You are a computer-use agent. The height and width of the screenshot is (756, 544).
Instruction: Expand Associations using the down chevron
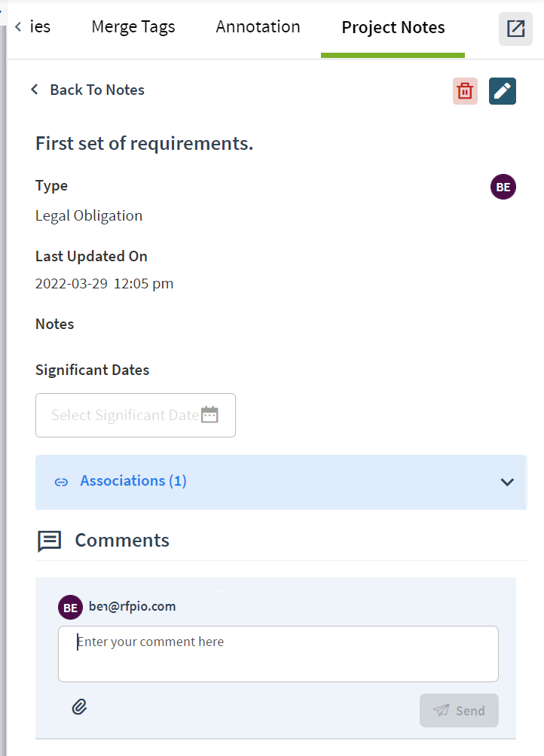(507, 482)
